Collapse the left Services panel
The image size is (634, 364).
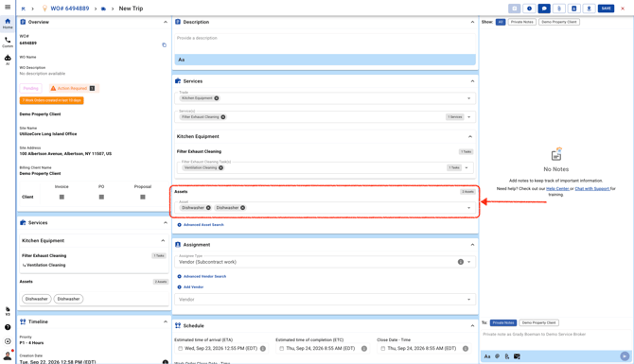[x=166, y=222]
